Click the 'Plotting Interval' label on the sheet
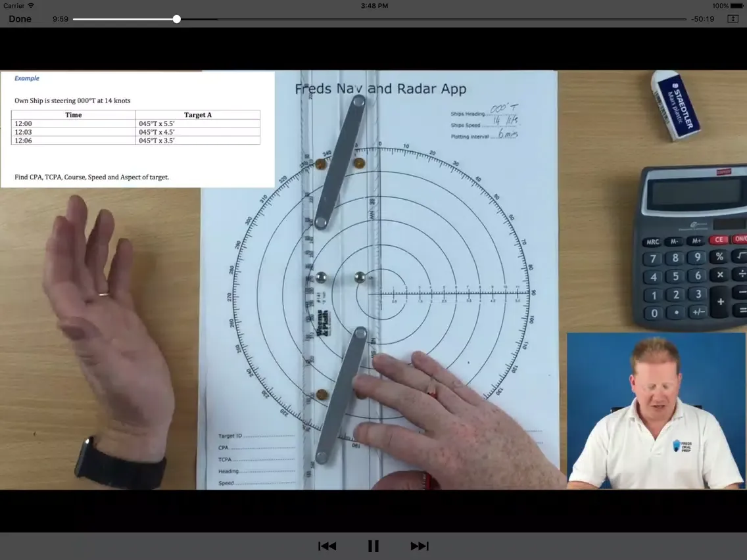Viewport: 747px width, 560px height. tap(470, 137)
